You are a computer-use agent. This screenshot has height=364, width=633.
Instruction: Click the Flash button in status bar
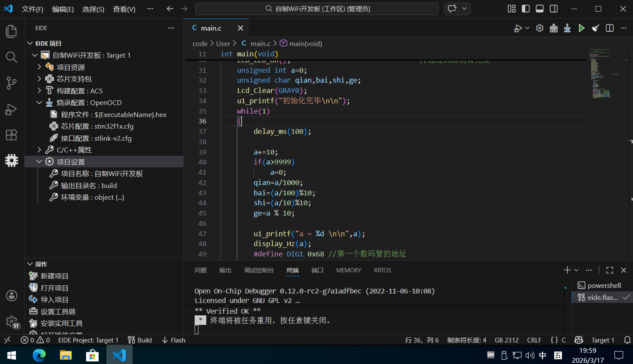coord(174,340)
